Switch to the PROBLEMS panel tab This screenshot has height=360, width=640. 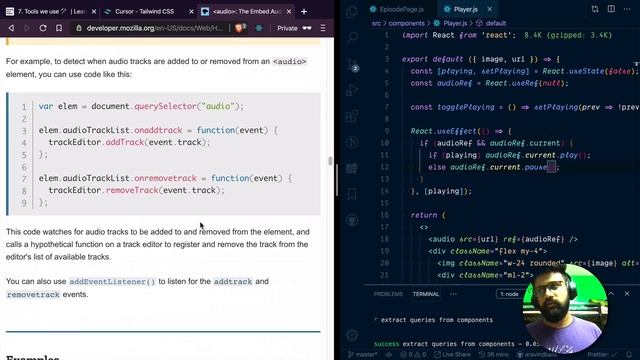pyautogui.click(x=388, y=294)
